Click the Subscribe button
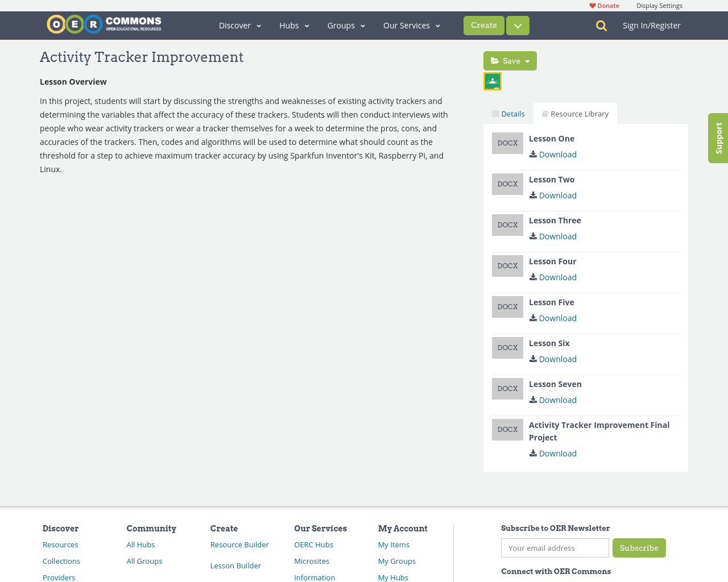 639,548
